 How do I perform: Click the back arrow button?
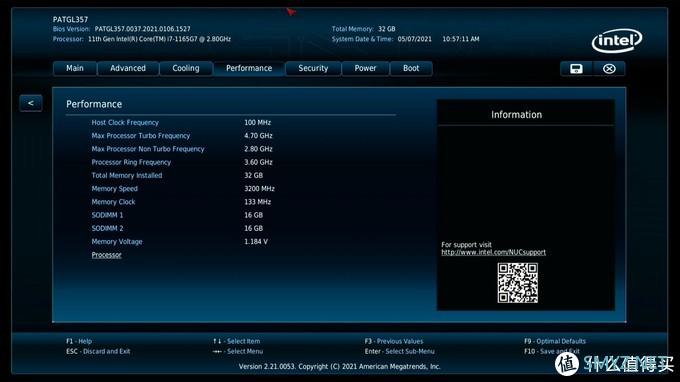point(31,103)
